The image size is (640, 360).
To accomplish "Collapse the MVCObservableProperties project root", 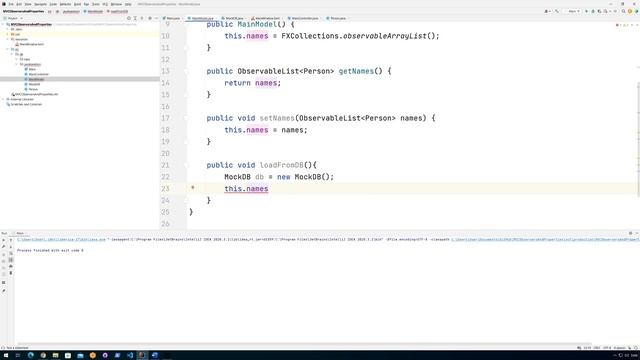I will (x=3, y=24).
